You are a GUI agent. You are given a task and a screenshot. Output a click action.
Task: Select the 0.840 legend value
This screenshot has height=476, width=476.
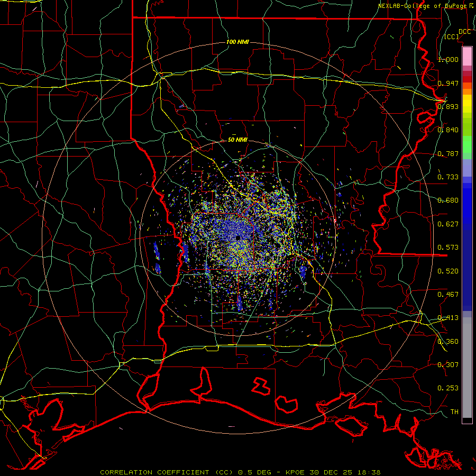448,130
